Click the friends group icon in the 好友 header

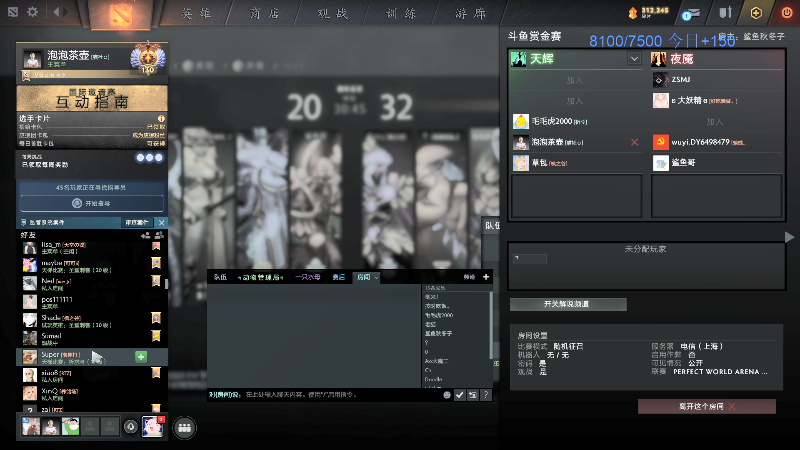(159, 235)
